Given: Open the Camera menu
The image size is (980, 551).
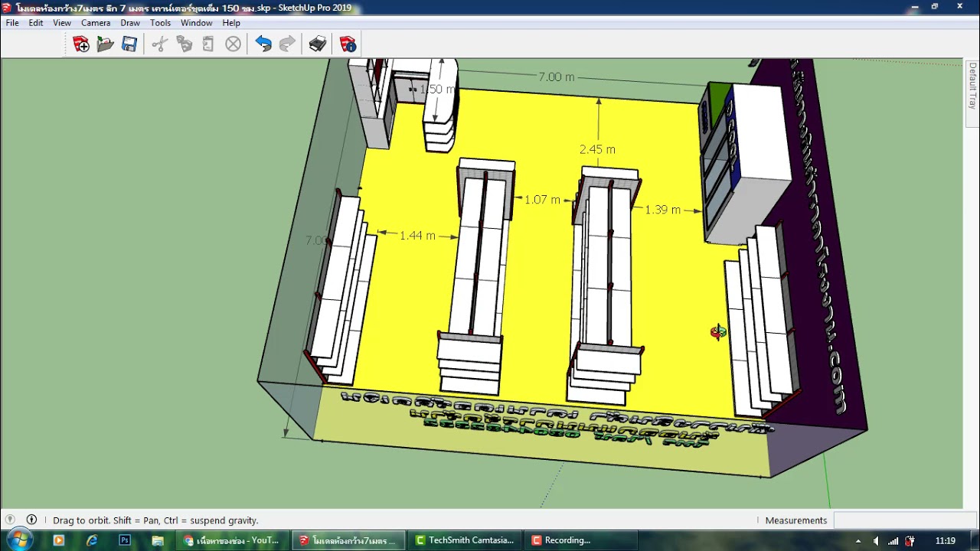Looking at the screenshot, I should tap(96, 23).
